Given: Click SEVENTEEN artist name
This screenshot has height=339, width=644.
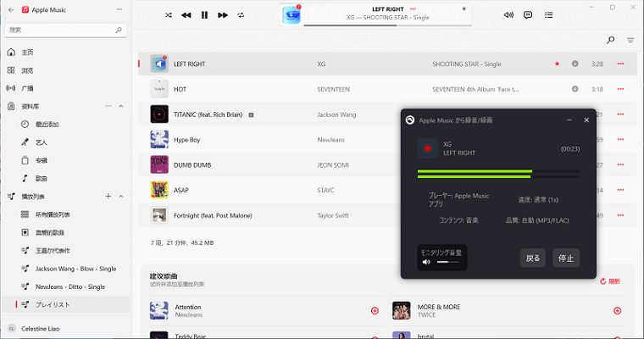Looking at the screenshot, I should tap(333, 89).
